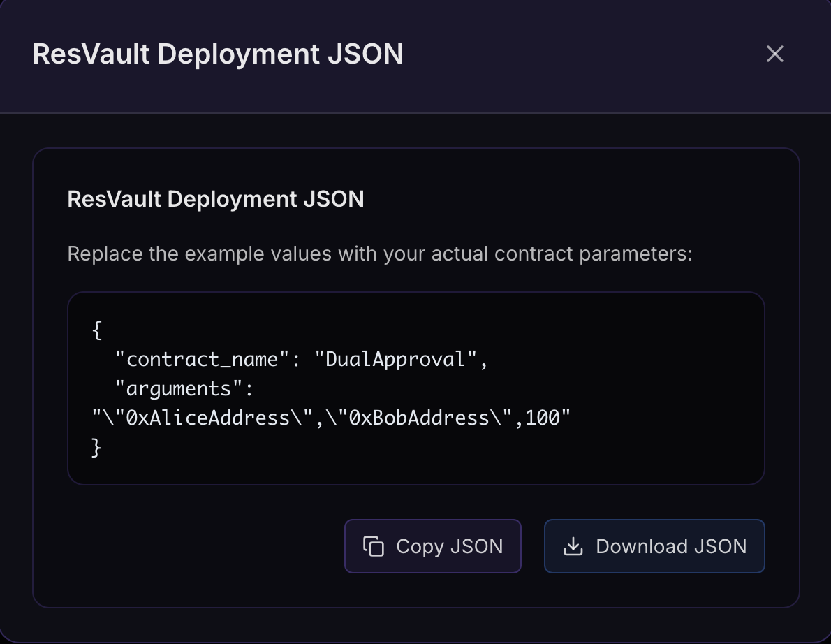Image resolution: width=831 pixels, height=644 pixels.
Task: Click the Copy JSON button
Action: pyautogui.click(x=433, y=546)
